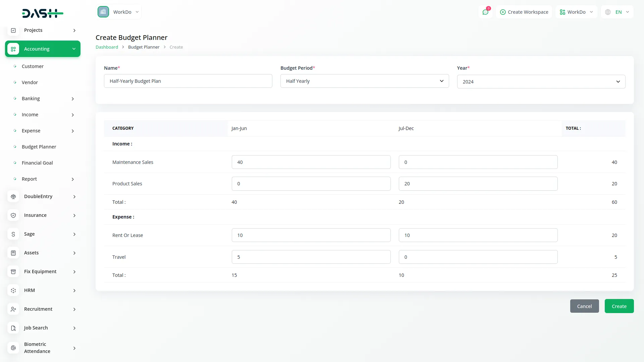Open the Year 2024 dropdown

tap(541, 82)
